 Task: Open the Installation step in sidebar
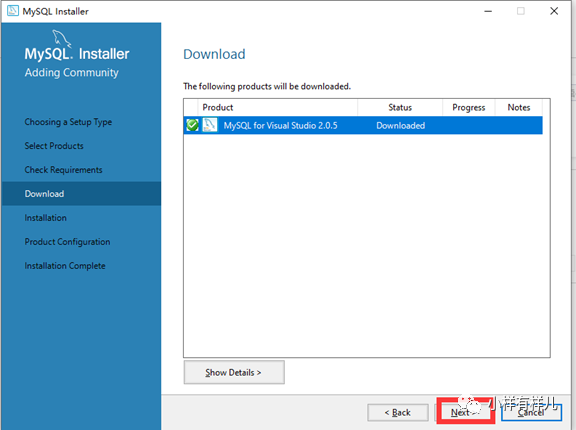pyautogui.click(x=46, y=218)
